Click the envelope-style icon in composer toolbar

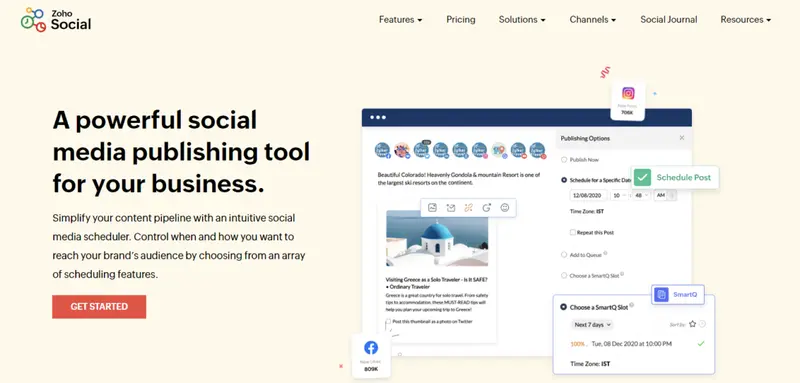pyautogui.click(x=451, y=208)
